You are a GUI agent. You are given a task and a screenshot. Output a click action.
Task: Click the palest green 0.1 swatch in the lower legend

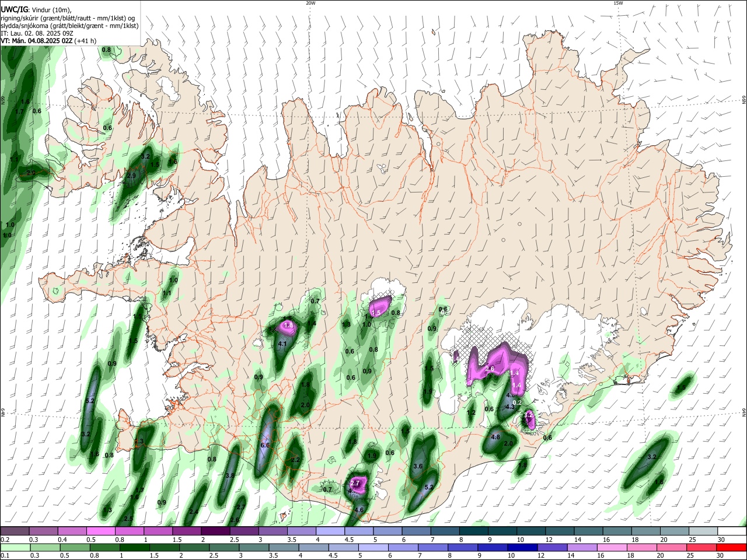tap(15, 547)
